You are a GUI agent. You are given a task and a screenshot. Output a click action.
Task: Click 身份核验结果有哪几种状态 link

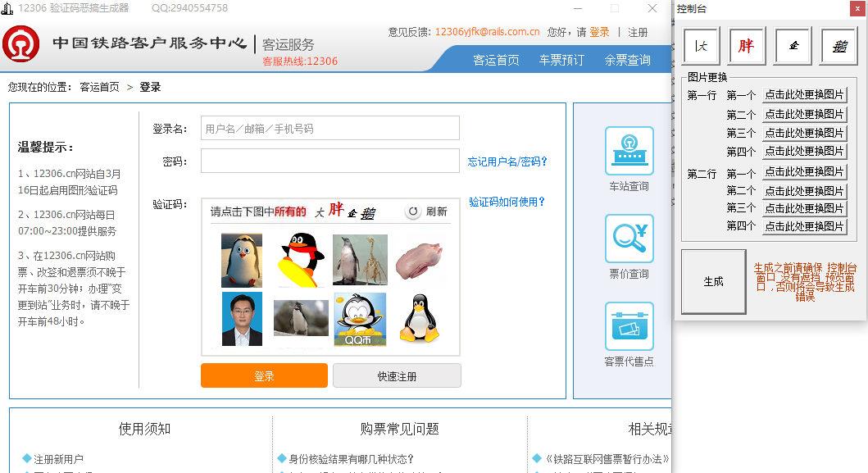(352, 459)
